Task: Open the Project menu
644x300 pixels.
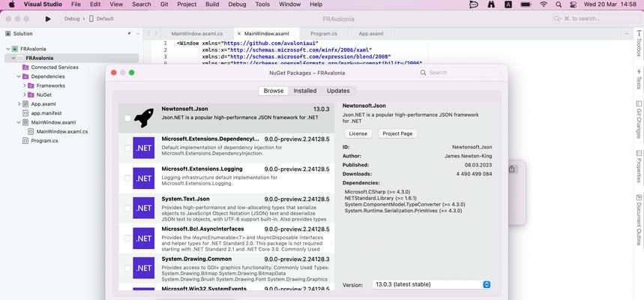Action: tap(187, 4)
